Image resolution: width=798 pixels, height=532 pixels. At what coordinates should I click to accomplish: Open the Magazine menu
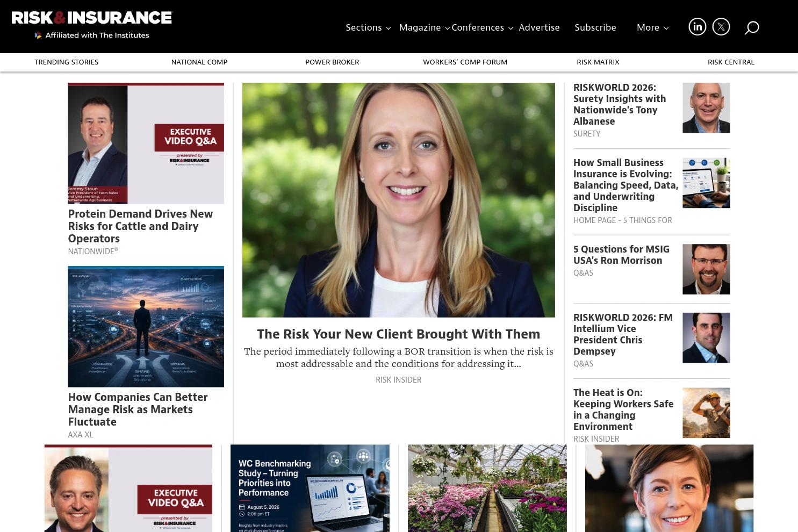[x=420, y=27]
